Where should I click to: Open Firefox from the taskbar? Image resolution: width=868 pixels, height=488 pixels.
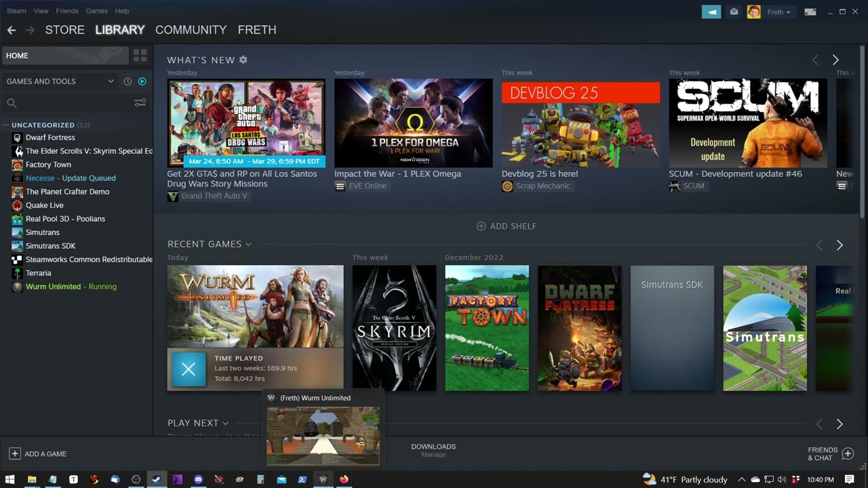pos(344,479)
